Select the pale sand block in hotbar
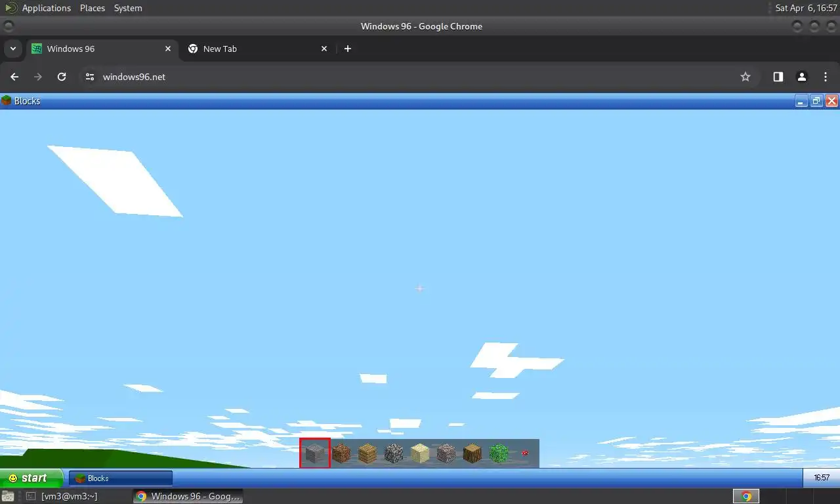 420,453
